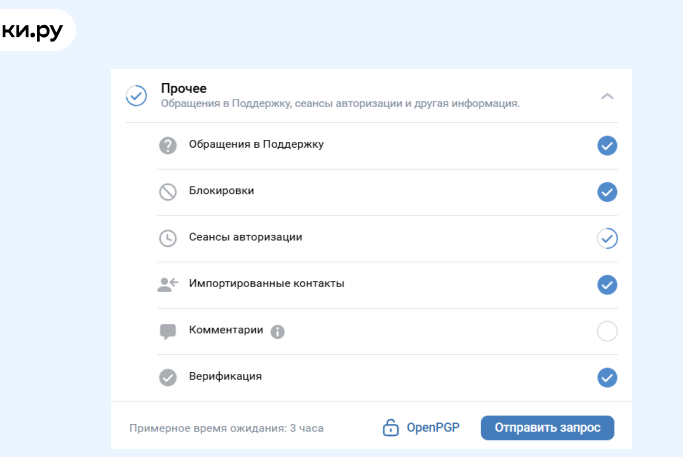Click the speech bubble icon beside Комментарии
The image size is (683, 457).
pos(168,331)
